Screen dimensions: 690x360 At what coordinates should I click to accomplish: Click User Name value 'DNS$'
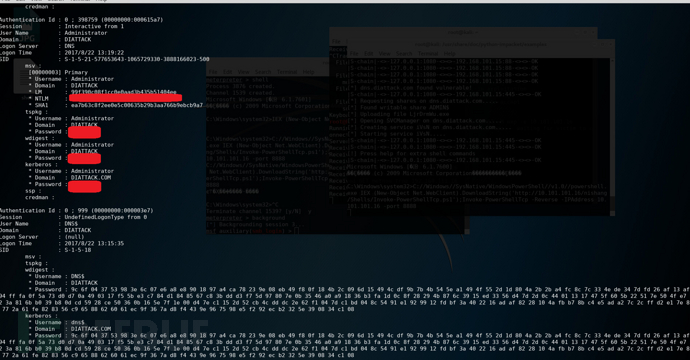pos(71,224)
